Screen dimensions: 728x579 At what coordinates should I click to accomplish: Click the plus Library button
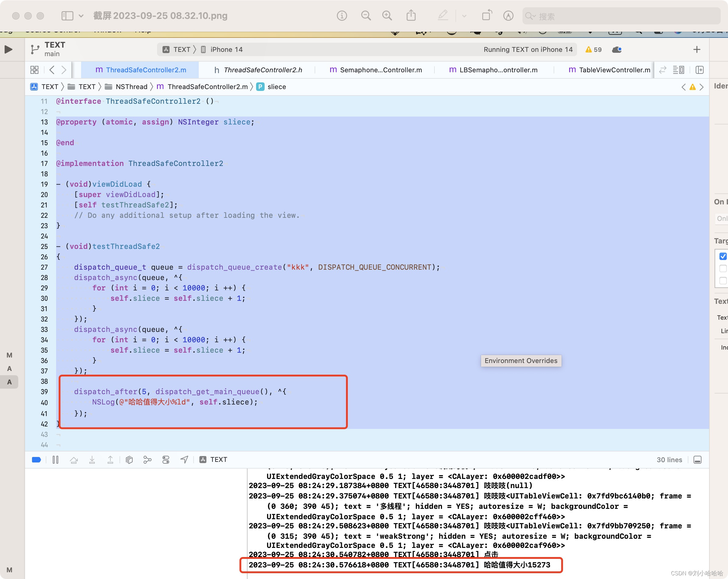[697, 50]
